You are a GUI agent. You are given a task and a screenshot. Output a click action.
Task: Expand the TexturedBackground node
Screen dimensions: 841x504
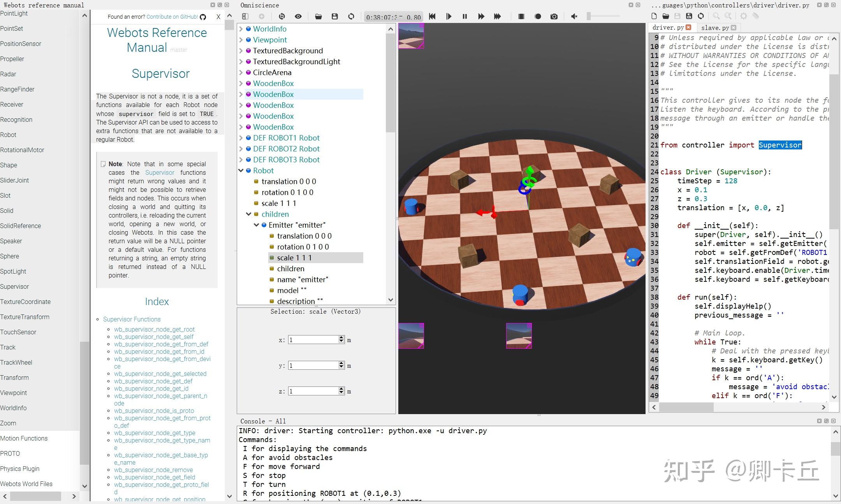tap(241, 51)
